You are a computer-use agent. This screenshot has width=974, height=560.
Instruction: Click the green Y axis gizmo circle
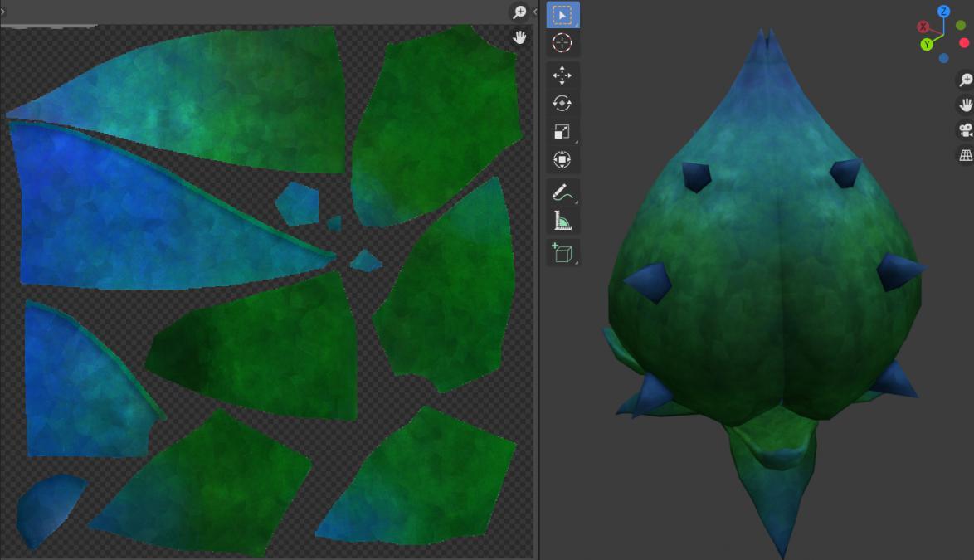click(x=927, y=44)
